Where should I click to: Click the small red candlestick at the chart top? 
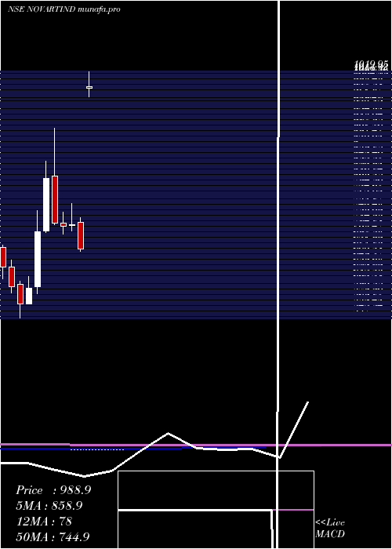click(x=89, y=87)
